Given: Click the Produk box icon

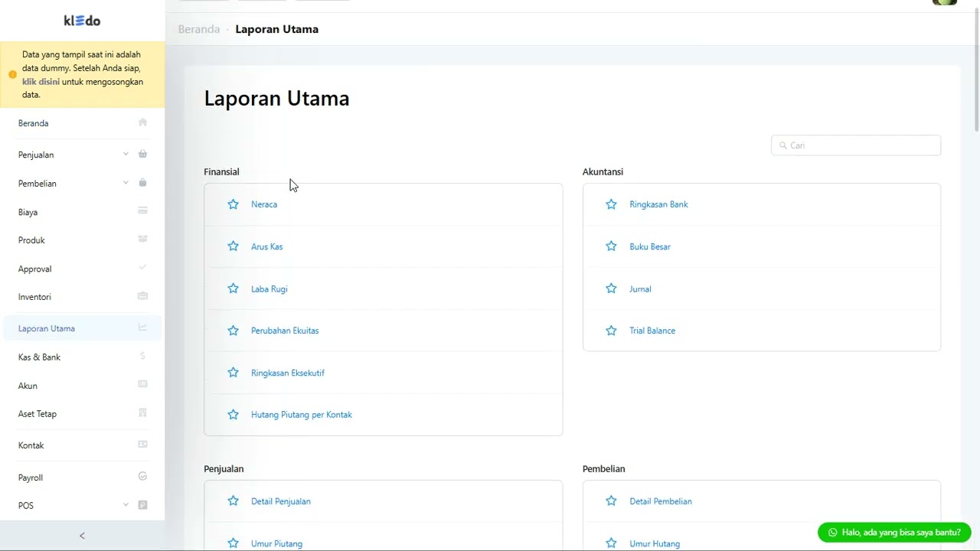Looking at the screenshot, I should (142, 239).
